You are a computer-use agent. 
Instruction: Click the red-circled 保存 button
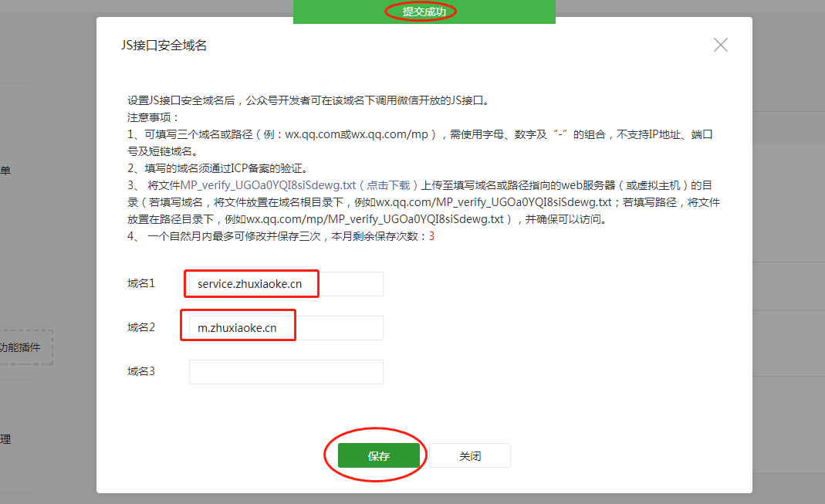point(377,455)
